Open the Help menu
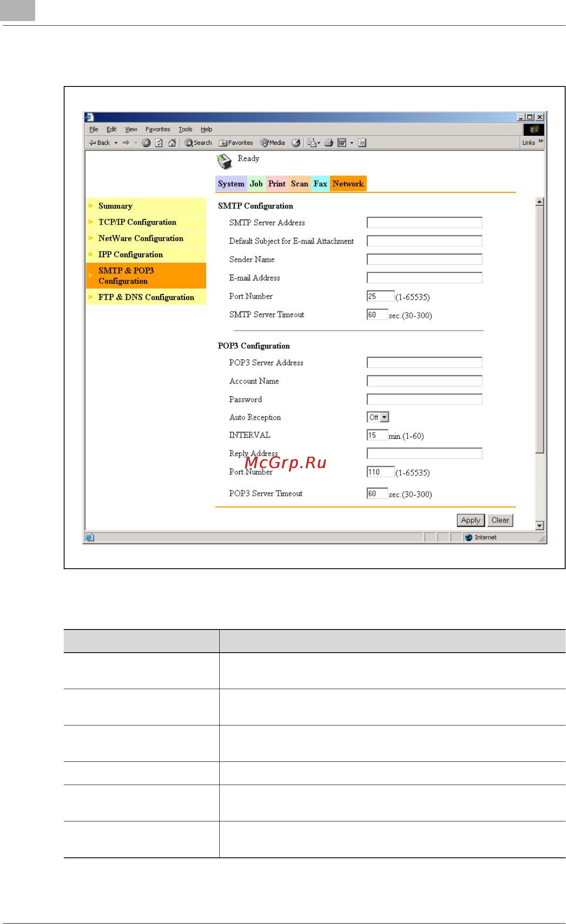This screenshot has height=924, width=566. tap(206, 129)
